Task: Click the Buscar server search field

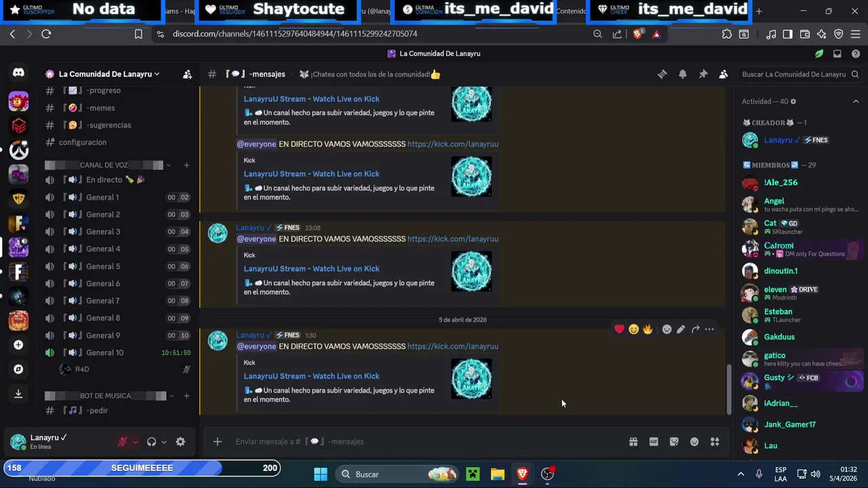Action: pyautogui.click(x=799, y=74)
